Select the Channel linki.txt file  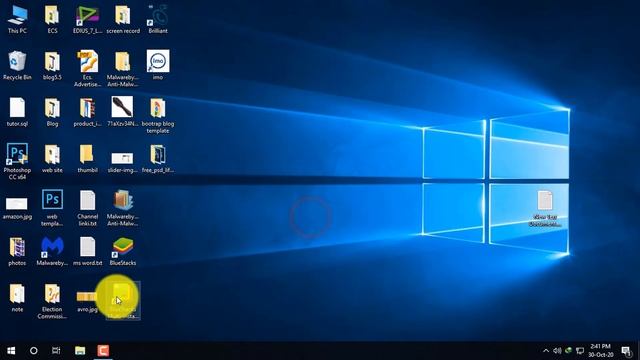click(87, 208)
